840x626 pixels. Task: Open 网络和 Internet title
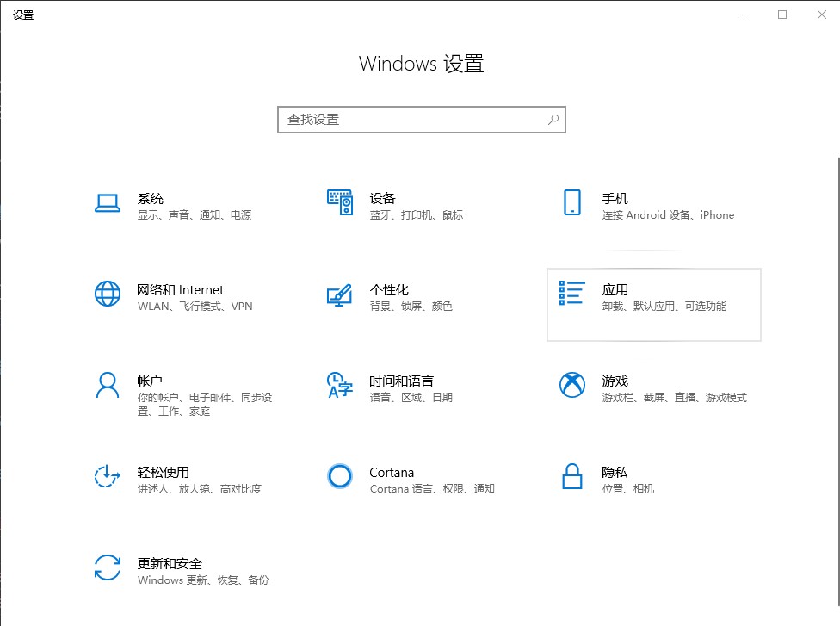(180, 290)
